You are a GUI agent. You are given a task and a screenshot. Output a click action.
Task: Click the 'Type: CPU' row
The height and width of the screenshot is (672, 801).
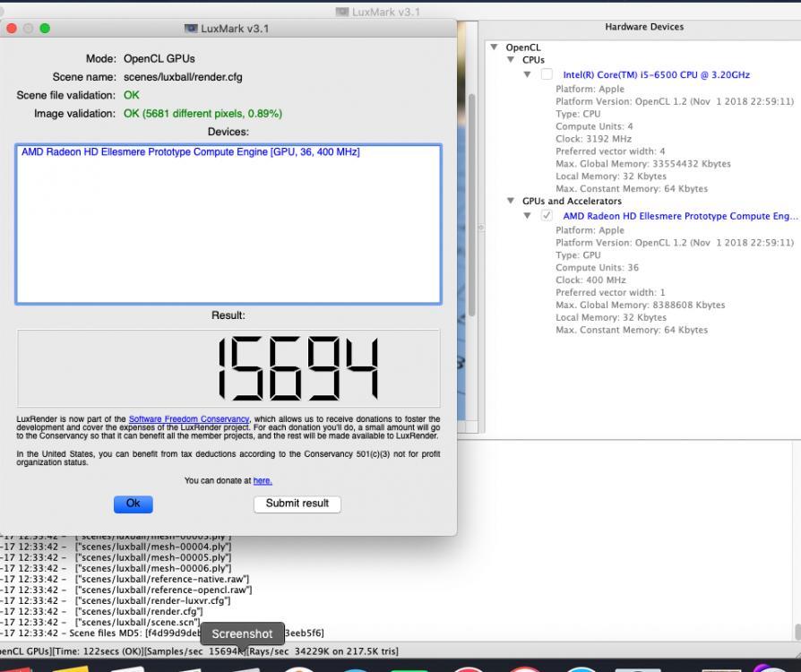[x=578, y=114]
